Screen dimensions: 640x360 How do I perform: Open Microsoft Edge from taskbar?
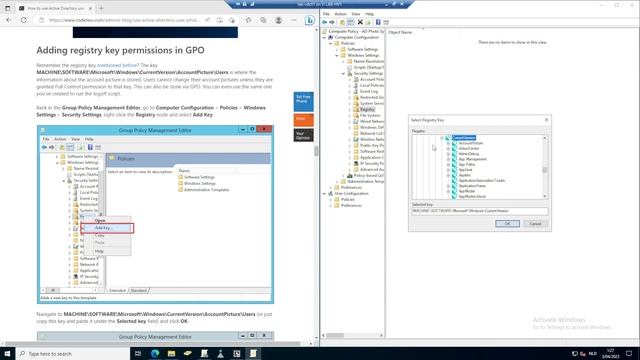click(155, 353)
